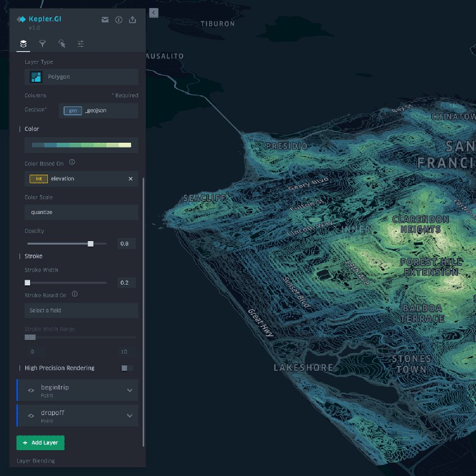476x476 pixels.
Task: Click the envelope icon in header
Action: [x=105, y=20]
